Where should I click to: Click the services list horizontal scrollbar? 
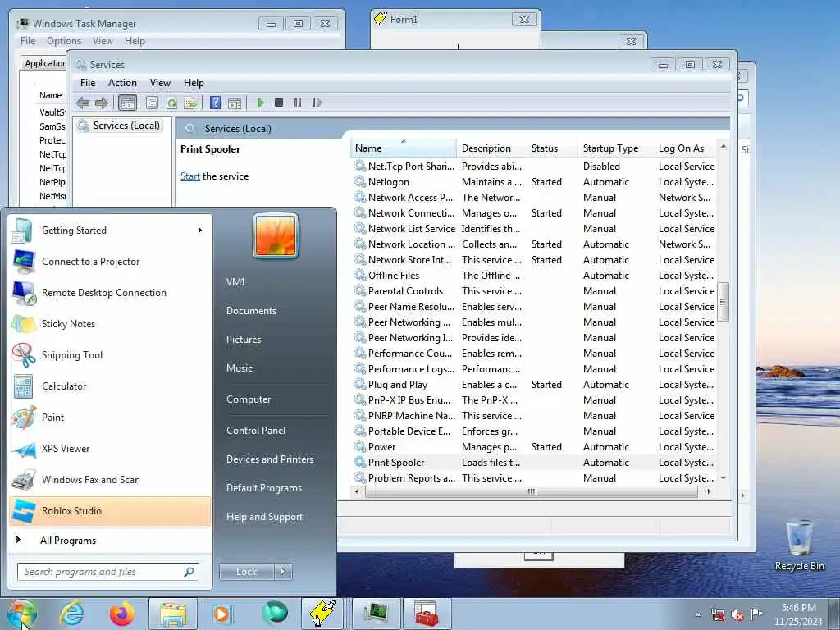[531, 492]
